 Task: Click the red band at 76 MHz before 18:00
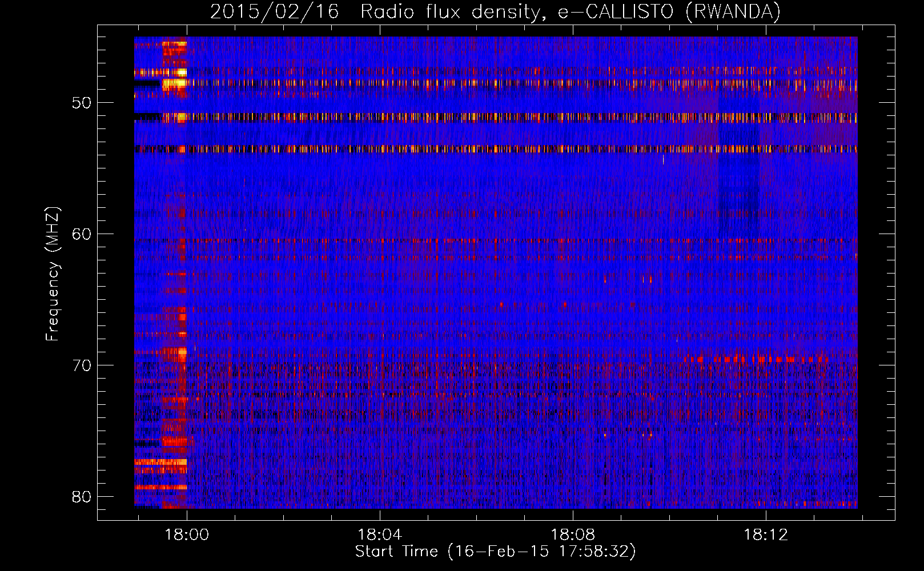[x=174, y=441]
